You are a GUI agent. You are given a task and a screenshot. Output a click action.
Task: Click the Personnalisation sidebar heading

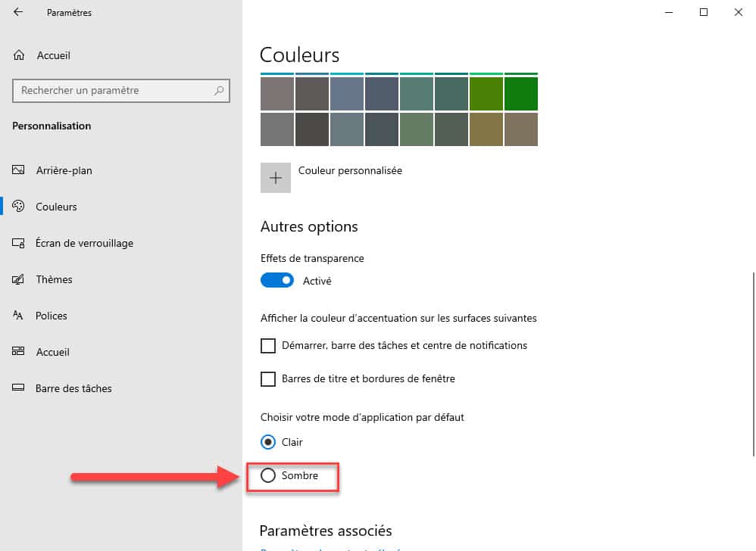52,126
